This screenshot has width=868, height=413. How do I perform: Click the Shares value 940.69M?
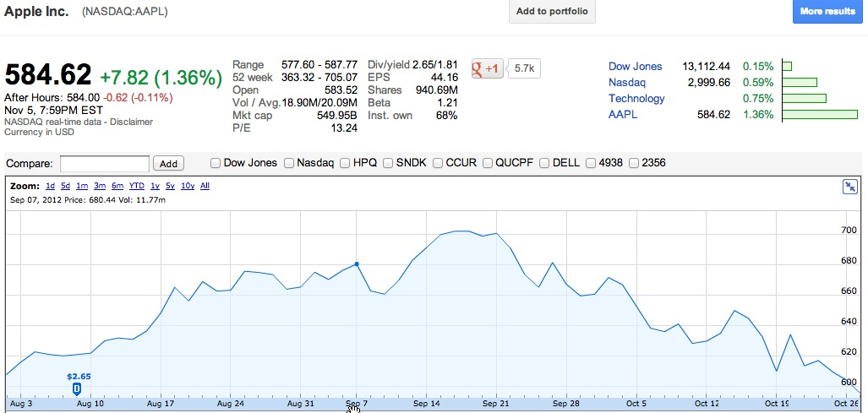pos(437,90)
